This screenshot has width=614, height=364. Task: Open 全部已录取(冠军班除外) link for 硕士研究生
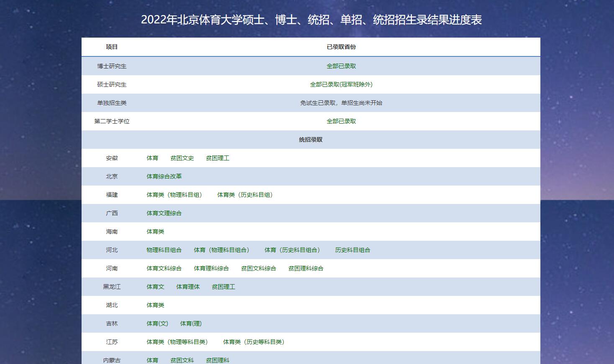tap(341, 84)
